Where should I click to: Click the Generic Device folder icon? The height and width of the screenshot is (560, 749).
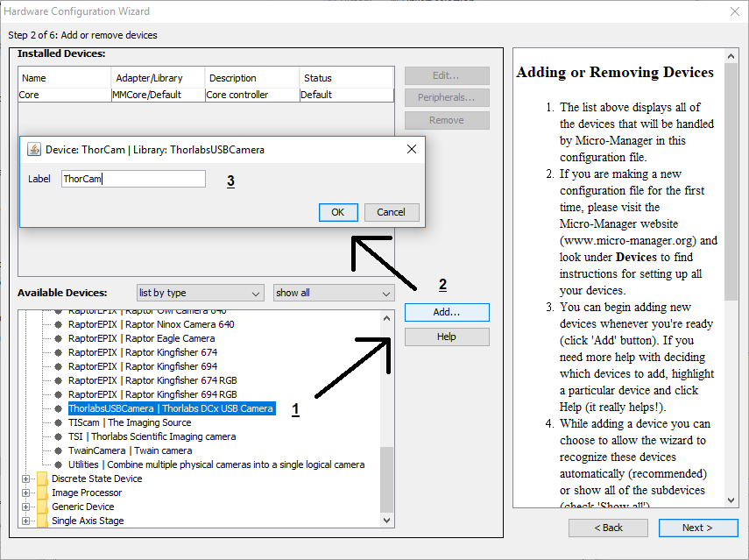pyautogui.click(x=42, y=507)
